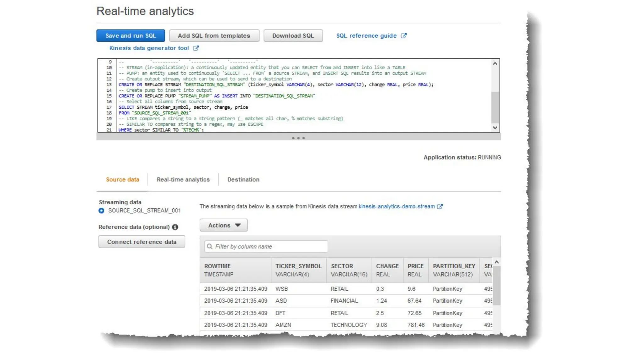This screenshot has height=362, width=644.
Task: Click Connect reference data button
Action: pos(142,242)
